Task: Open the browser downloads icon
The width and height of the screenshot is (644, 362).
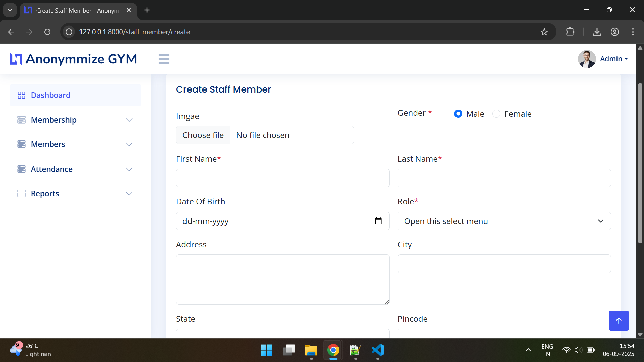Action: coord(597,32)
